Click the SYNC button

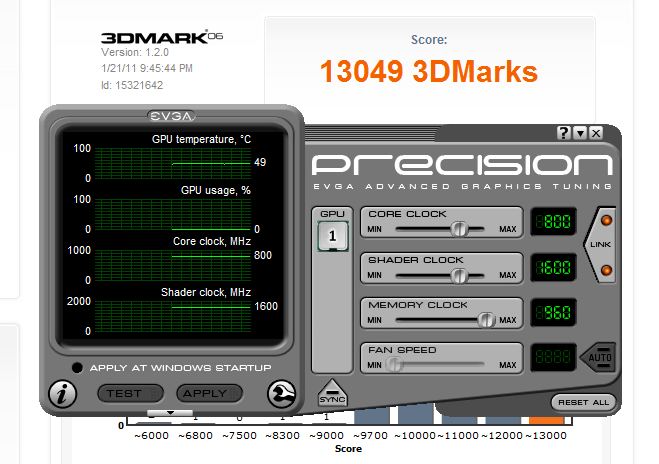tap(332, 394)
